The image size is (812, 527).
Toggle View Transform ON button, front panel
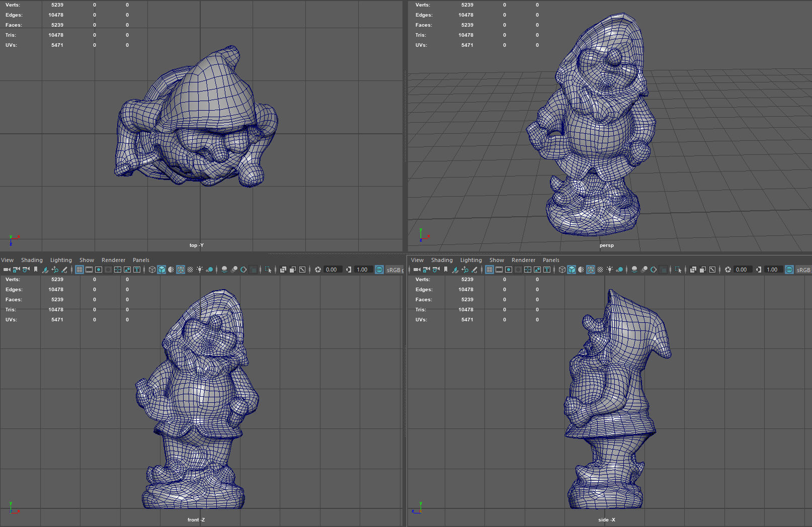(379, 270)
